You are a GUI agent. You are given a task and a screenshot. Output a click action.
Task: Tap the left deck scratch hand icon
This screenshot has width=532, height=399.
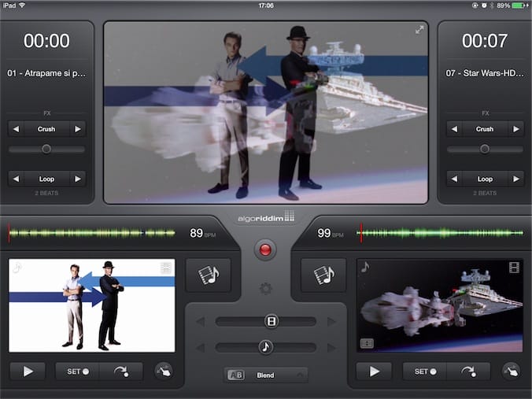tap(162, 371)
